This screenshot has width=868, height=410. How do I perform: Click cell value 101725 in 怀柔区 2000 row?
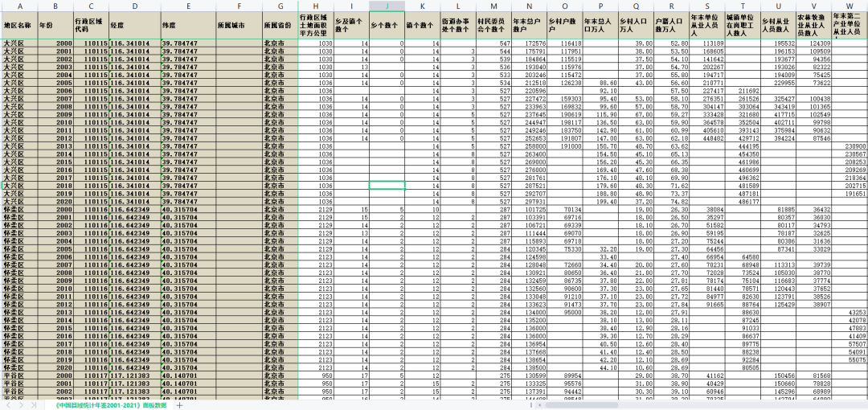point(530,209)
